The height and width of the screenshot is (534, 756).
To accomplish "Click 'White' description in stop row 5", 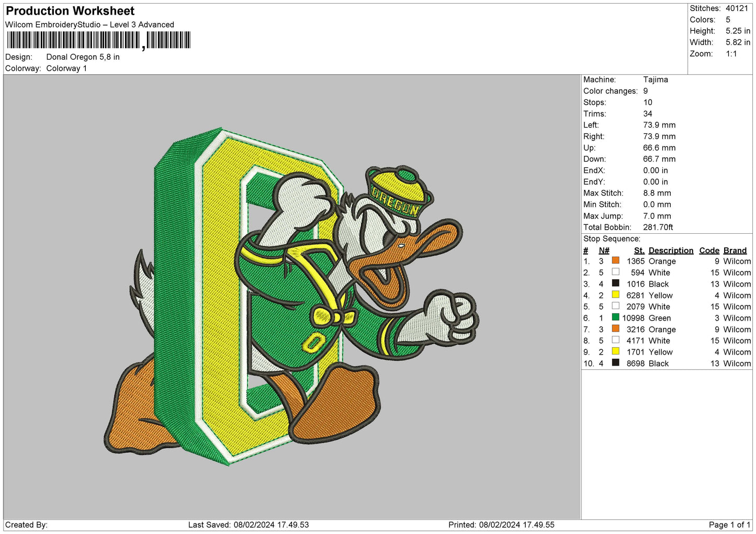I will coord(659,307).
